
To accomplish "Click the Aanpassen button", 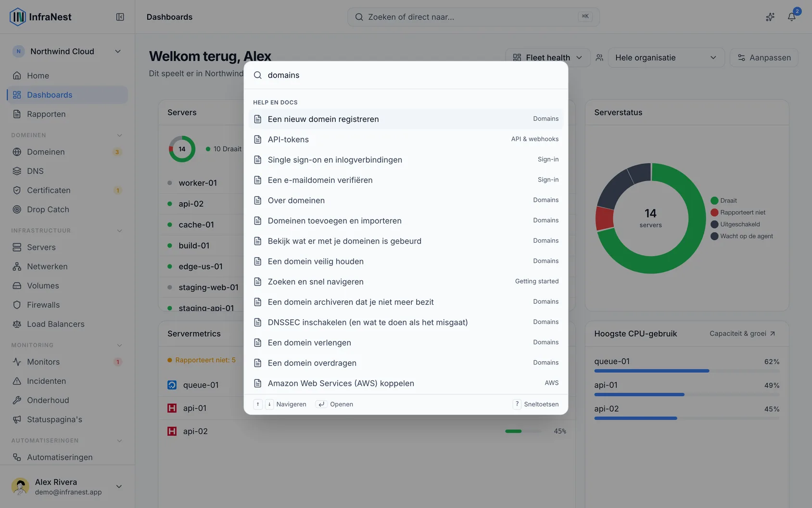I will [x=764, y=58].
